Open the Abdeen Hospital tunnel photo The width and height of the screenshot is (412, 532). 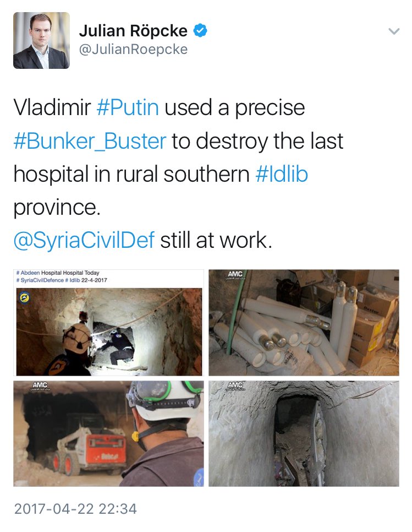click(109, 323)
